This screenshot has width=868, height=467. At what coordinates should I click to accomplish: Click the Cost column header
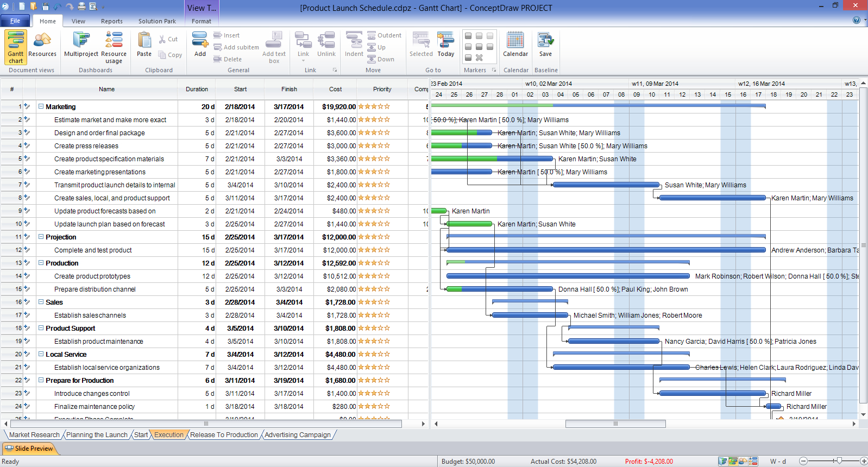click(335, 89)
